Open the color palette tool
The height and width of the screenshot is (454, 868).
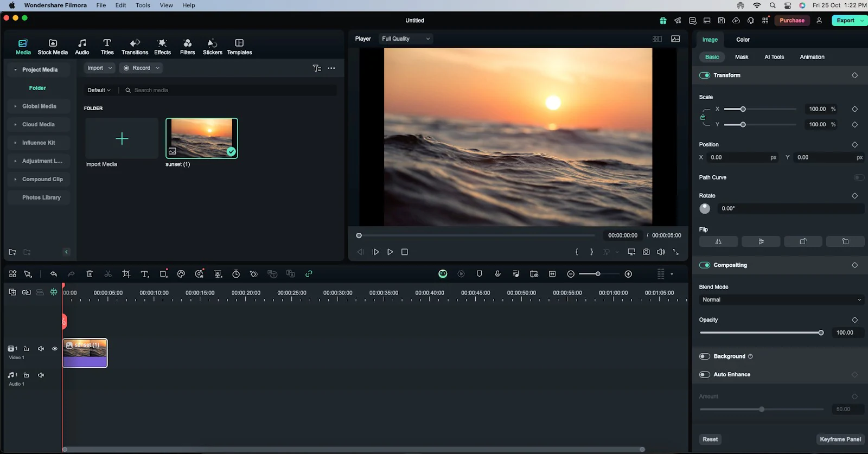181,274
